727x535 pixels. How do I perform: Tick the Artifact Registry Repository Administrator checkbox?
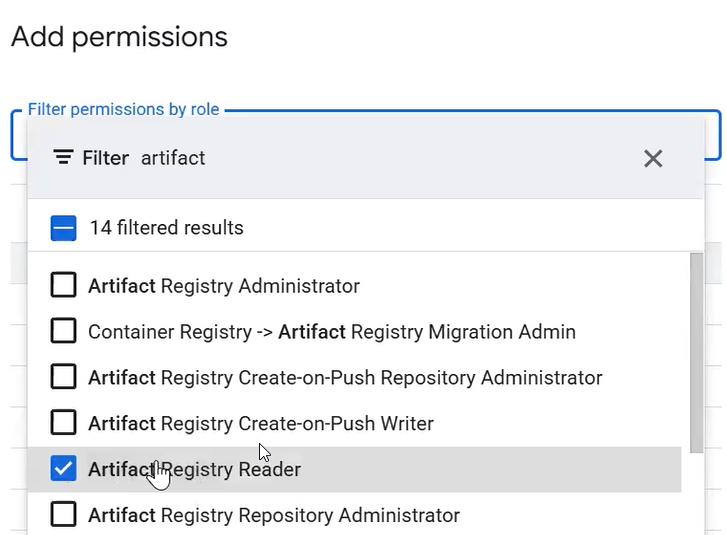click(63, 515)
